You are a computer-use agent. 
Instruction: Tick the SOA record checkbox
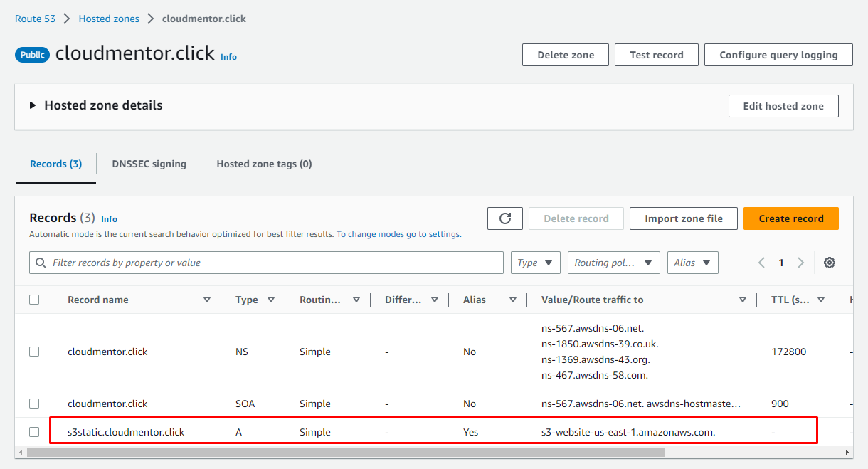tap(34, 404)
